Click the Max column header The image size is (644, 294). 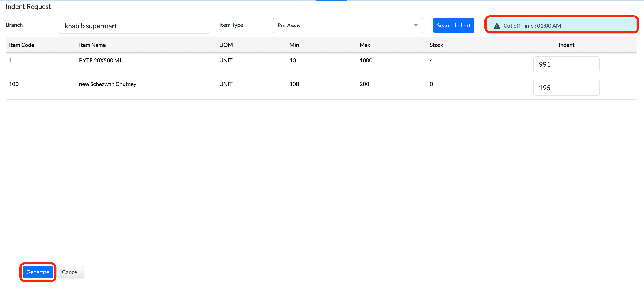coord(365,45)
